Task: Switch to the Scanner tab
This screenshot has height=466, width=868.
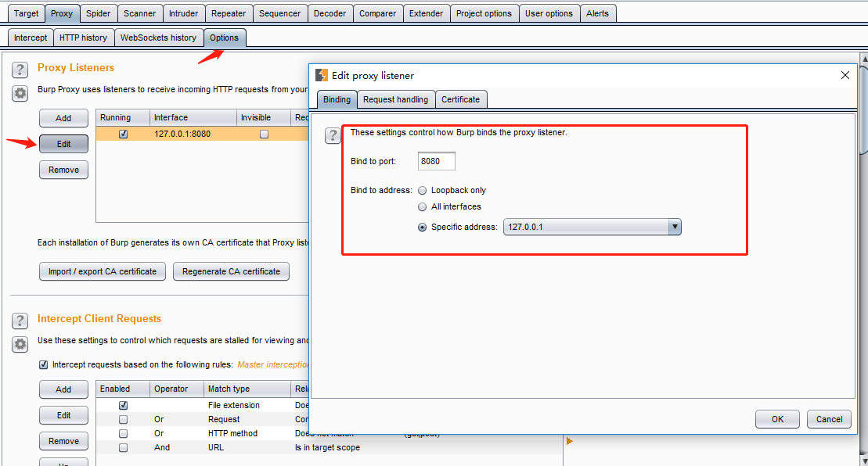Action: click(139, 13)
